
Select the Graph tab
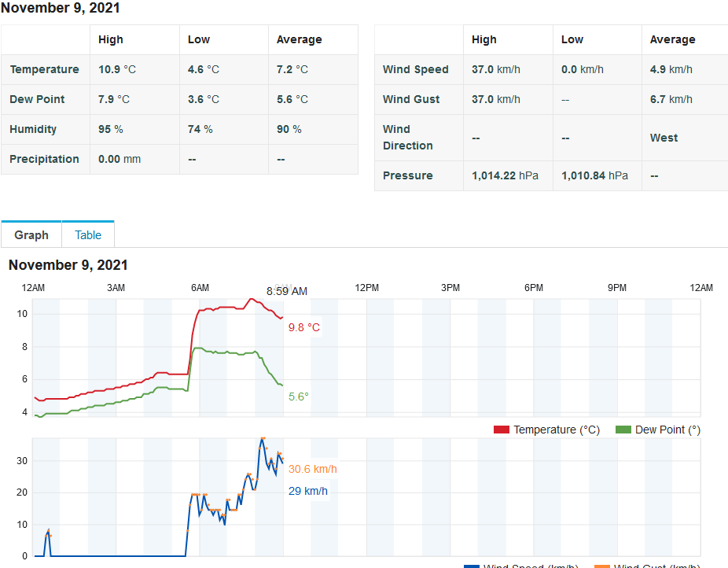[x=31, y=235]
